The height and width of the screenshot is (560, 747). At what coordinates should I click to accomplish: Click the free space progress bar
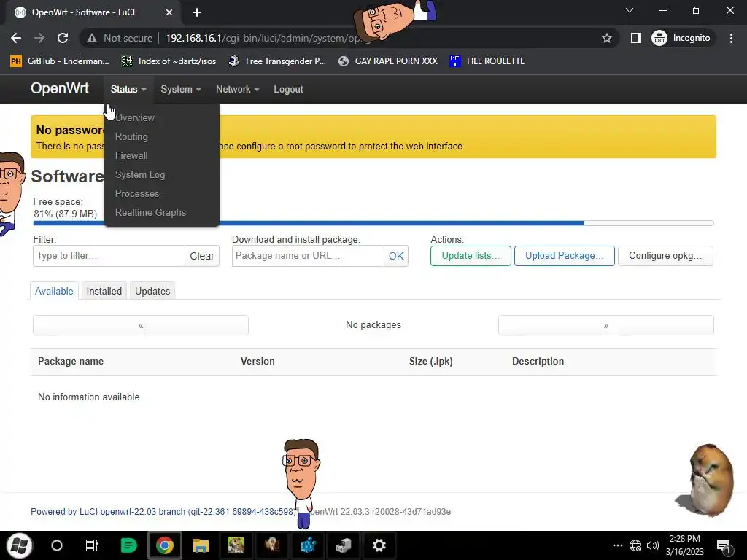click(x=373, y=223)
